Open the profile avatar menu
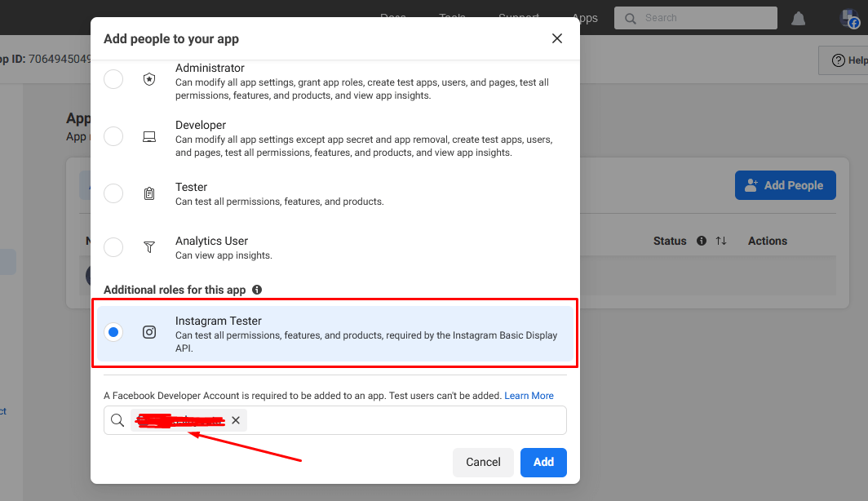 [x=850, y=18]
